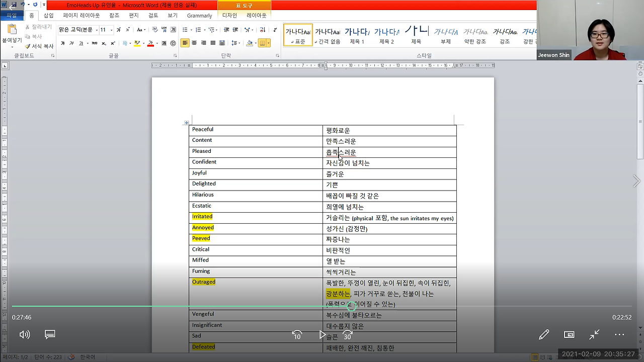Switch to the 디자인 table tools tab

(229, 16)
